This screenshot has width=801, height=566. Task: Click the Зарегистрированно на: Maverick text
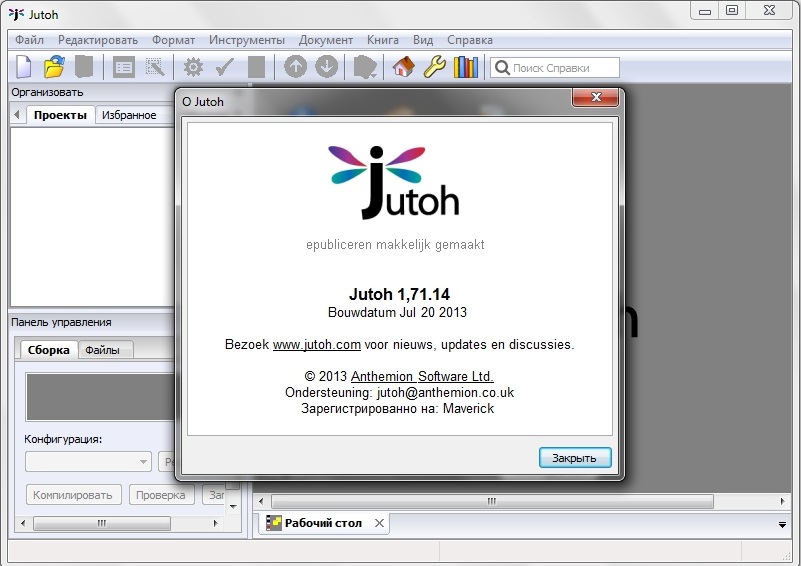pos(397,409)
